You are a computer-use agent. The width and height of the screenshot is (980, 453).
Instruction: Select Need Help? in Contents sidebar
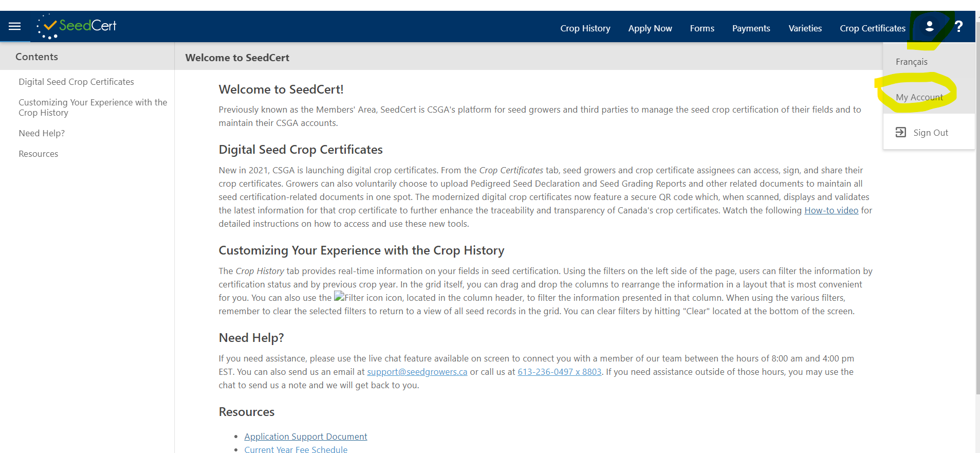[42, 133]
